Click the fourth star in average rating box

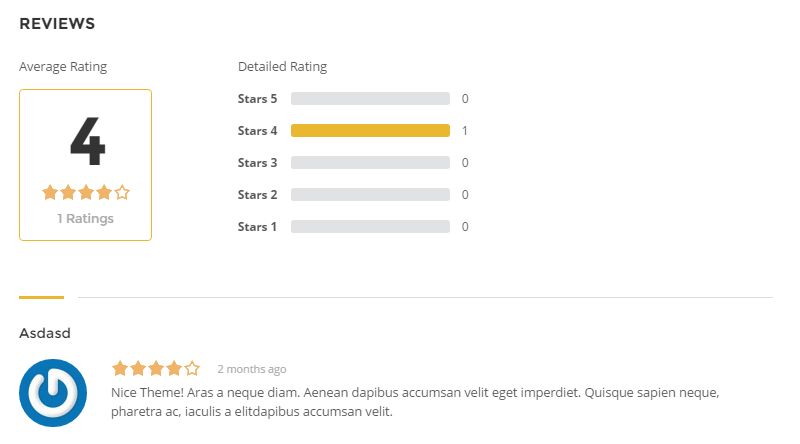[x=104, y=192]
